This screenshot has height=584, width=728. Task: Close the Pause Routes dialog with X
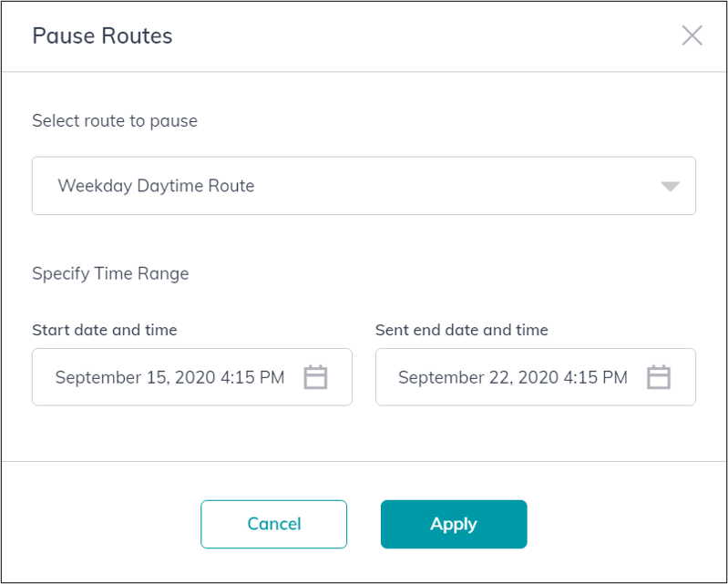[x=692, y=36]
